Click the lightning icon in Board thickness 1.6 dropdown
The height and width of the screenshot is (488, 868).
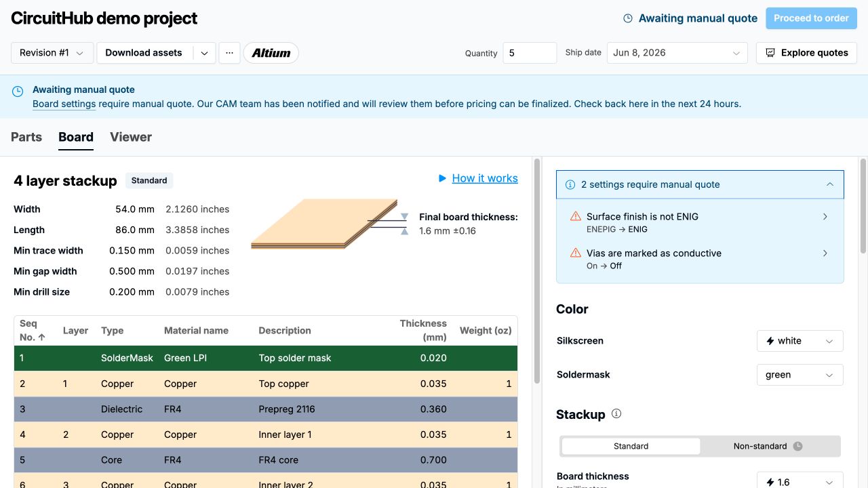770,483
